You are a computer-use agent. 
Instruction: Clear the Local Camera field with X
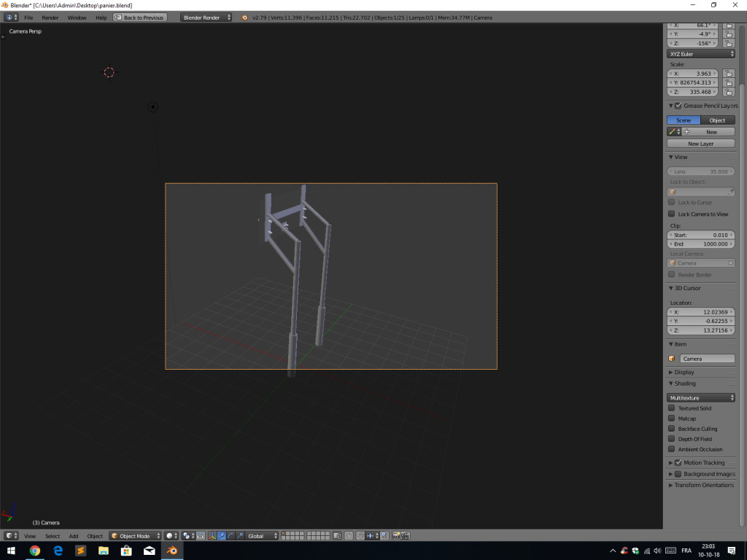730,262
